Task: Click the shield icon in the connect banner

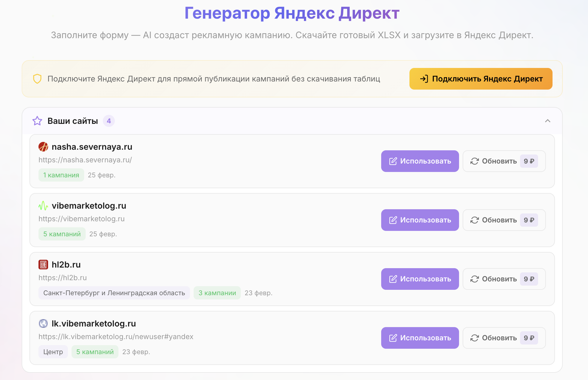Action: [x=37, y=79]
